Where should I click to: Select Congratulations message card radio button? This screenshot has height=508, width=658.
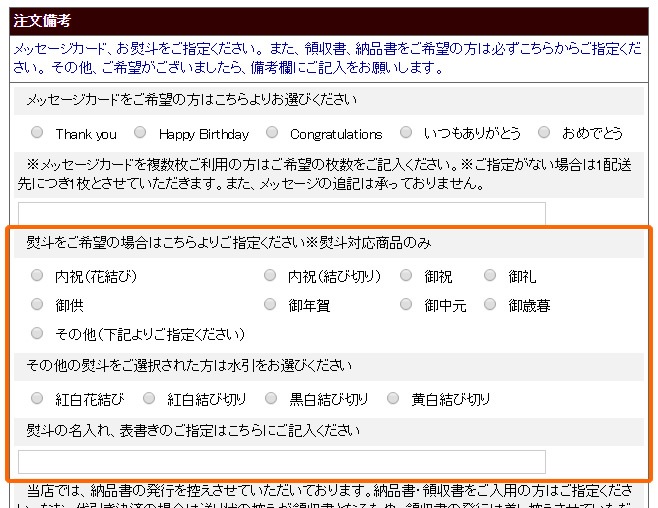coord(272,132)
